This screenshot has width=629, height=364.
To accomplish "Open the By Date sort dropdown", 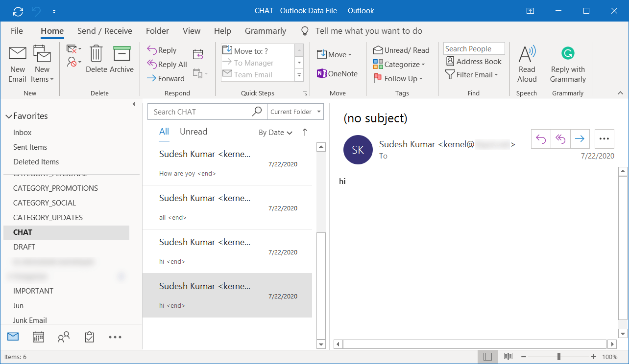I will pyautogui.click(x=275, y=133).
